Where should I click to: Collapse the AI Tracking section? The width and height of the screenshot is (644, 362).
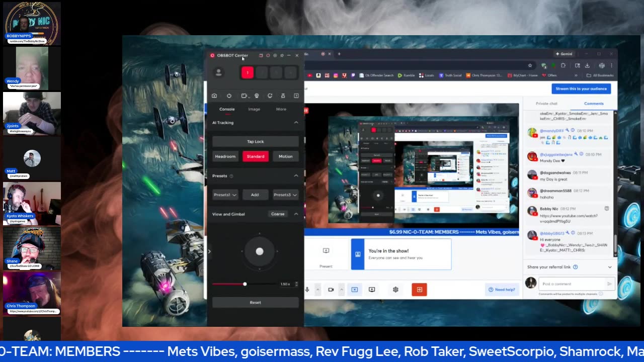click(296, 123)
